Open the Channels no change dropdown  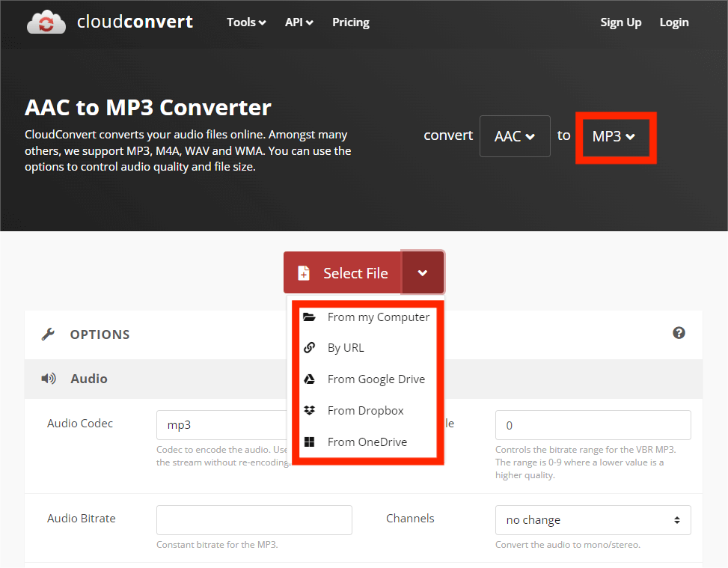click(593, 519)
